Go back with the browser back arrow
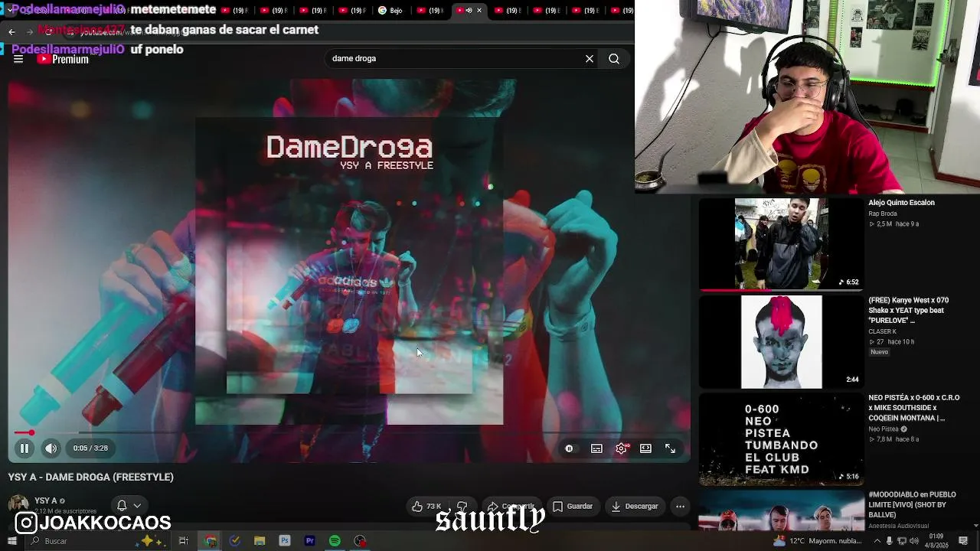Screen dimensions: 980x551 [11, 31]
